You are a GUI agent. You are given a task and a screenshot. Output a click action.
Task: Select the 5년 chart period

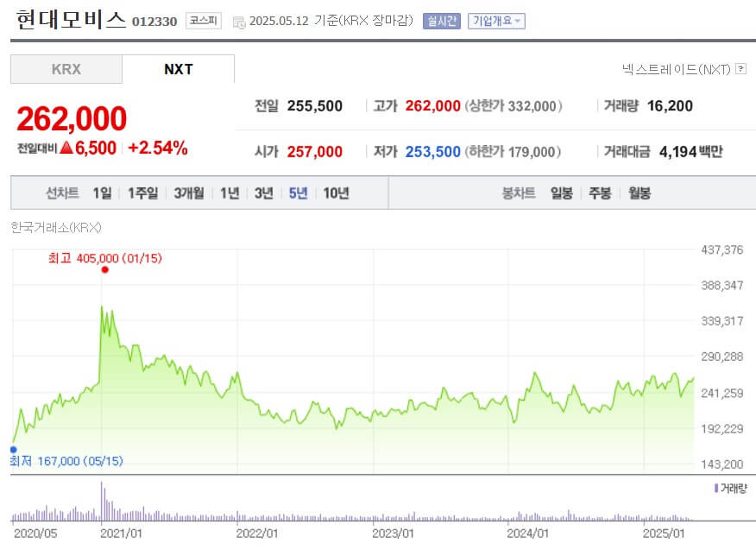click(298, 193)
